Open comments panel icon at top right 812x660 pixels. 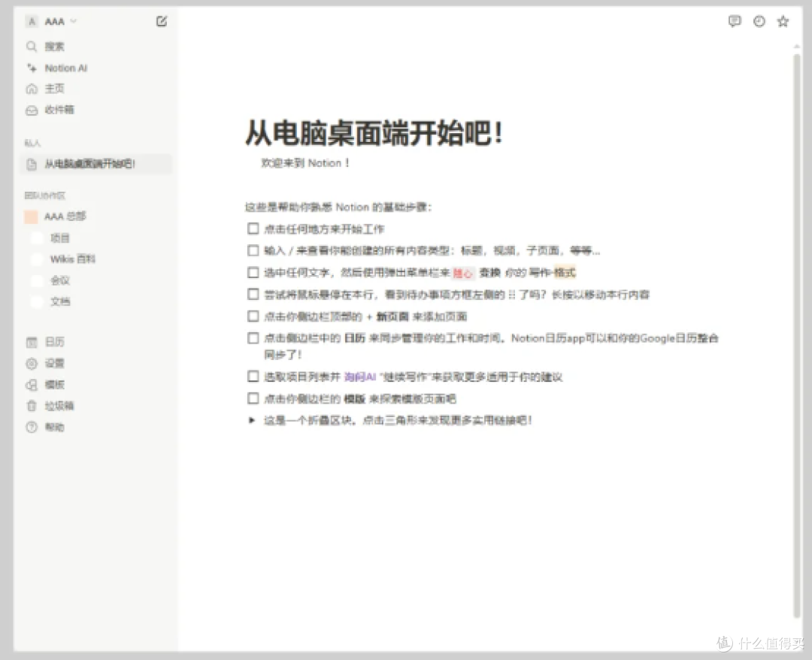[x=735, y=21]
